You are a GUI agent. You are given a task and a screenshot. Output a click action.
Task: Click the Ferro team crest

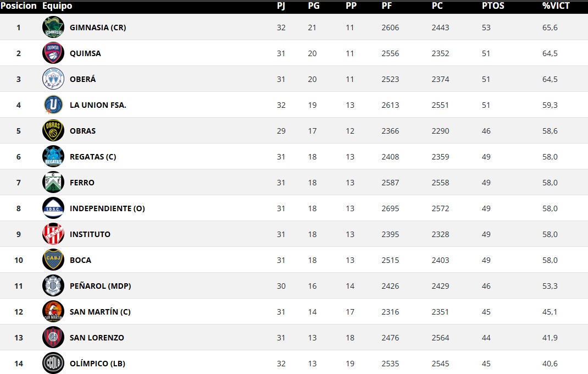tap(53, 183)
